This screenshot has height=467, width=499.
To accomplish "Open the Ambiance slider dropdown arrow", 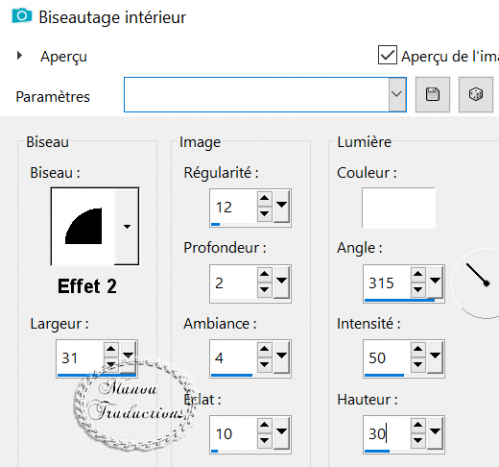I will point(282,356).
